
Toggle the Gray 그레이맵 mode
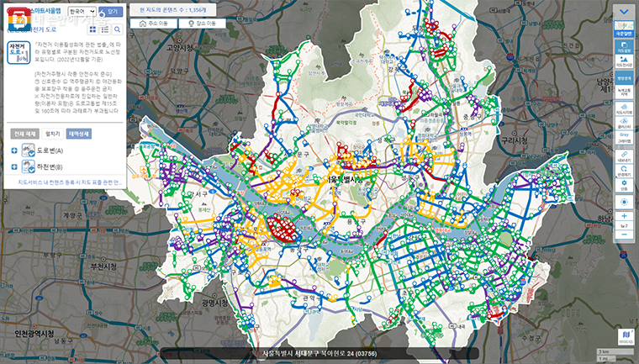tap(624, 138)
